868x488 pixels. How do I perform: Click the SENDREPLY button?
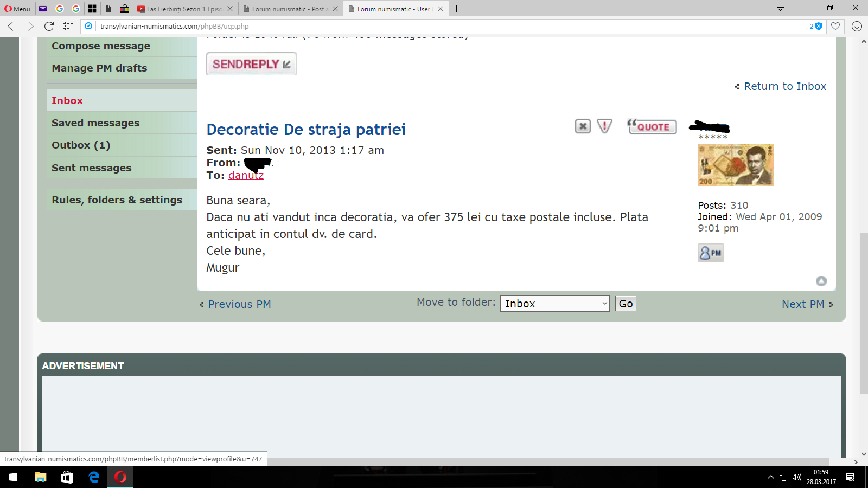[x=251, y=64]
